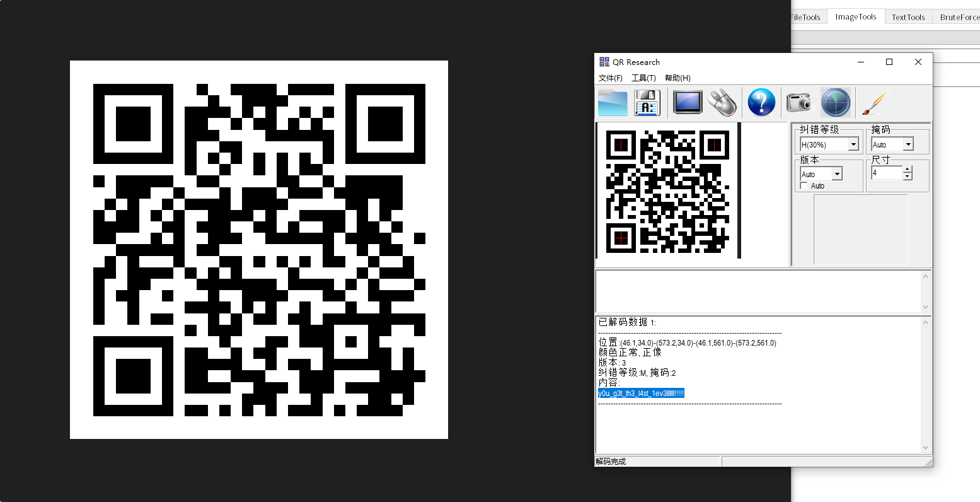Click the QR preview thumbnail in QR Research

pos(668,191)
